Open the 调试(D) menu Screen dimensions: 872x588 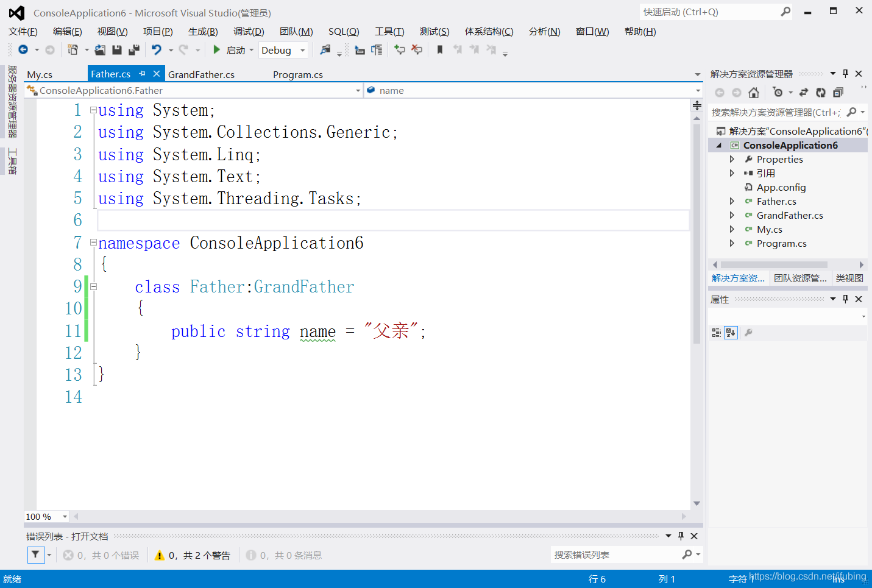(x=249, y=32)
